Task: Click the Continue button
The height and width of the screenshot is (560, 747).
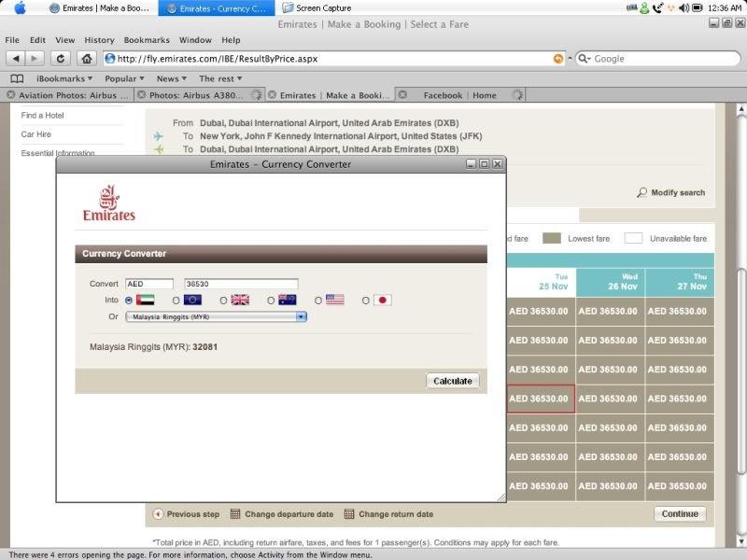Action: pyautogui.click(x=680, y=514)
